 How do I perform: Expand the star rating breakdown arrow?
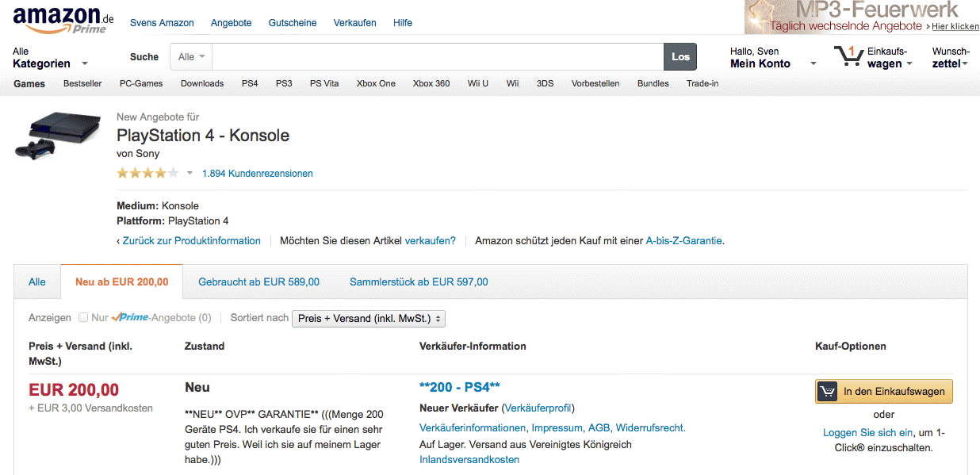[189, 173]
